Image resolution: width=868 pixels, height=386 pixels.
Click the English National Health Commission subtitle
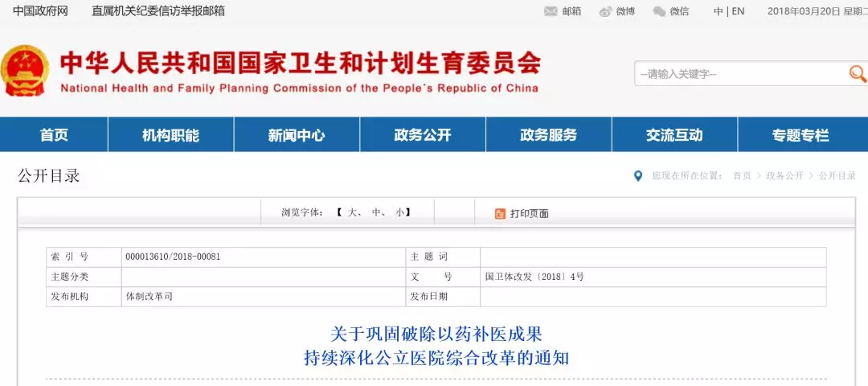click(299, 88)
